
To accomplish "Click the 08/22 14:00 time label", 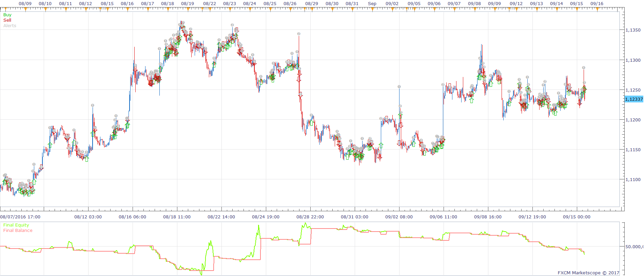I will 221,217.
